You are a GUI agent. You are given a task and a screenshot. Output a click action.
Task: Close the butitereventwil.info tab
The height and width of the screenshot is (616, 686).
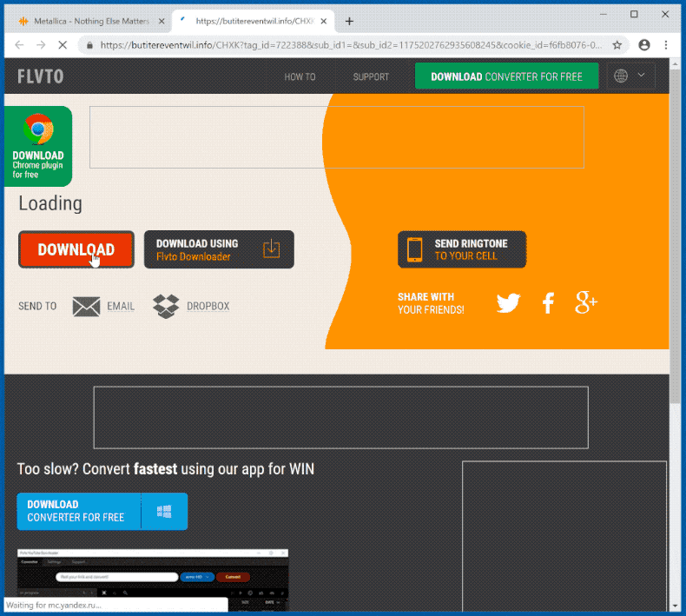(x=324, y=21)
